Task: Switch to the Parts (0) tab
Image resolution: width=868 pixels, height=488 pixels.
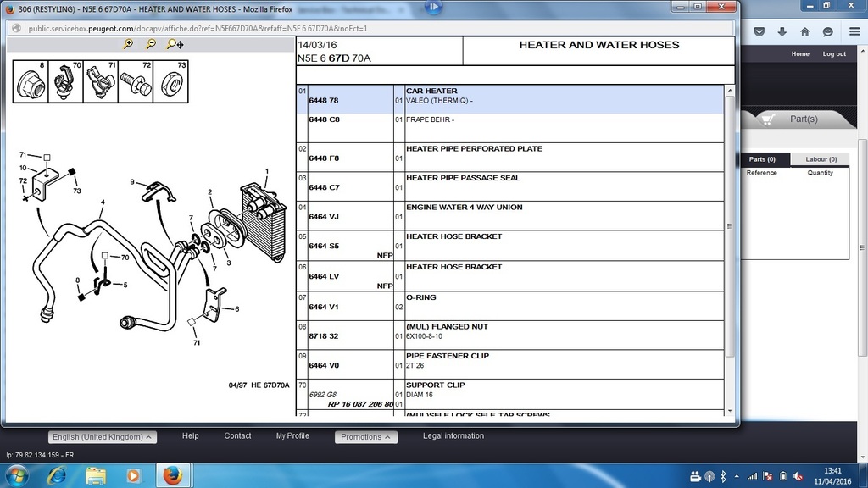Action: coord(762,159)
